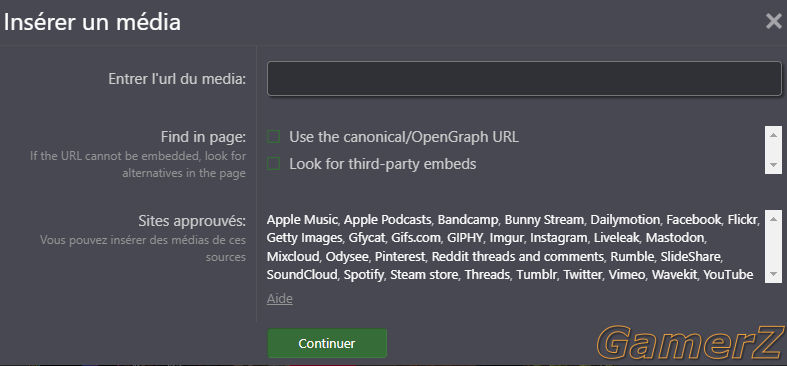Click the Vimeo site name
The image size is (787, 366).
pyautogui.click(x=626, y=275)
